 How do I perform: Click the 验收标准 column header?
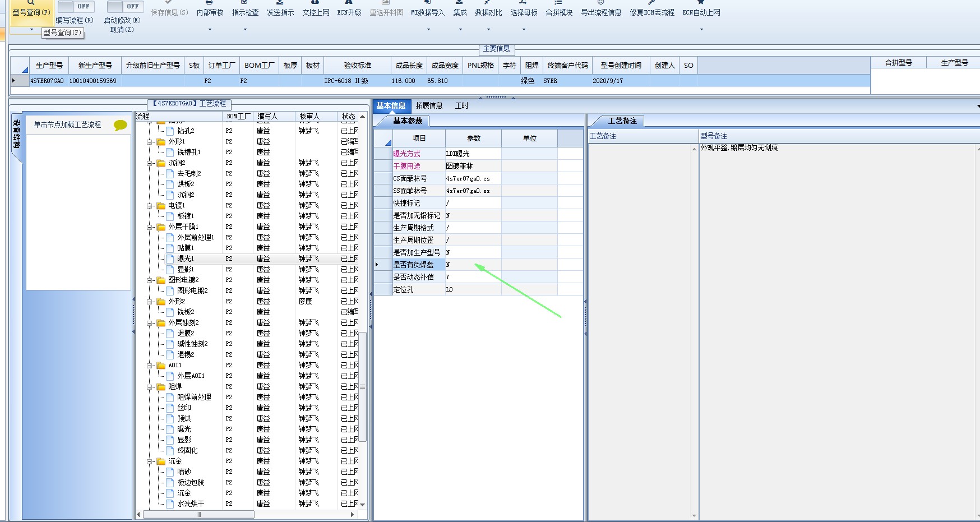pyautogui.click(x=358, y=66)
